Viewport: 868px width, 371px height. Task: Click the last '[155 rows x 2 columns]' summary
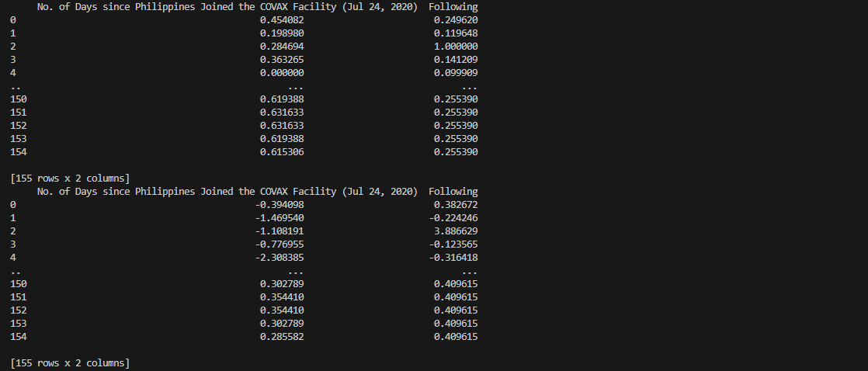tap(70, 363)
